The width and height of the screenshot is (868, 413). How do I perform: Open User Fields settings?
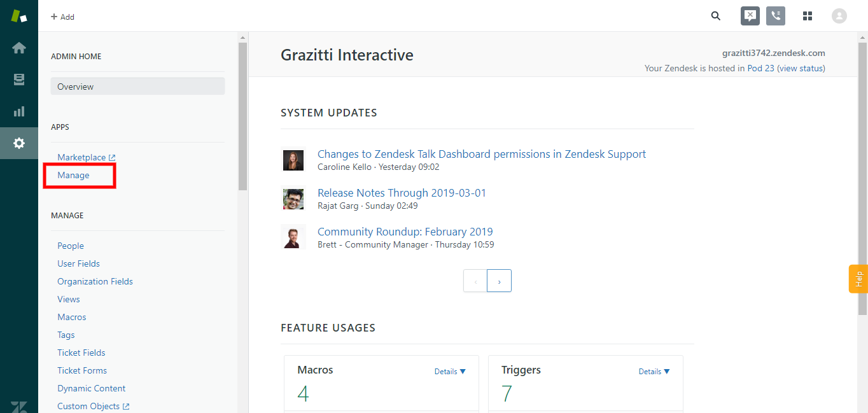point(78,263)
